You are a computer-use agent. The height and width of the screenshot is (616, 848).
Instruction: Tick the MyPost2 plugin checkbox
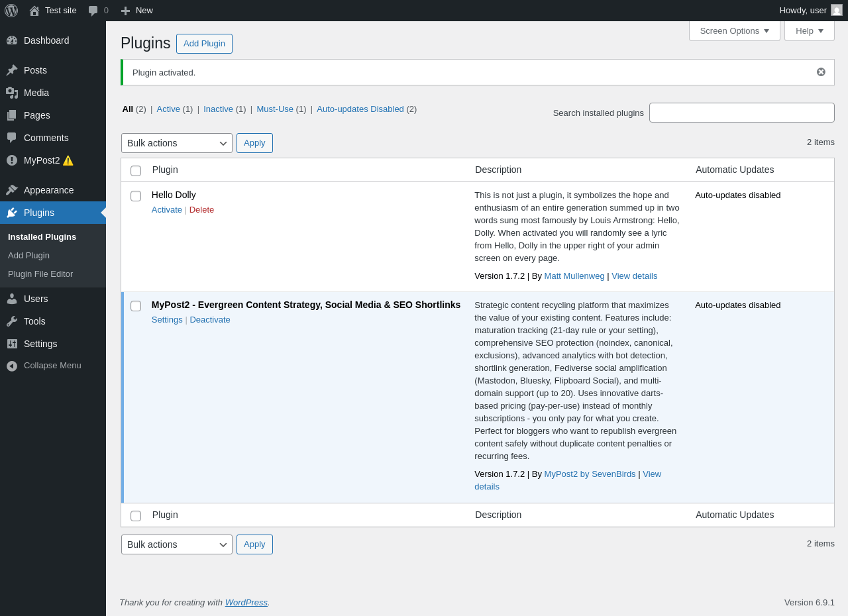pos(136,306)
